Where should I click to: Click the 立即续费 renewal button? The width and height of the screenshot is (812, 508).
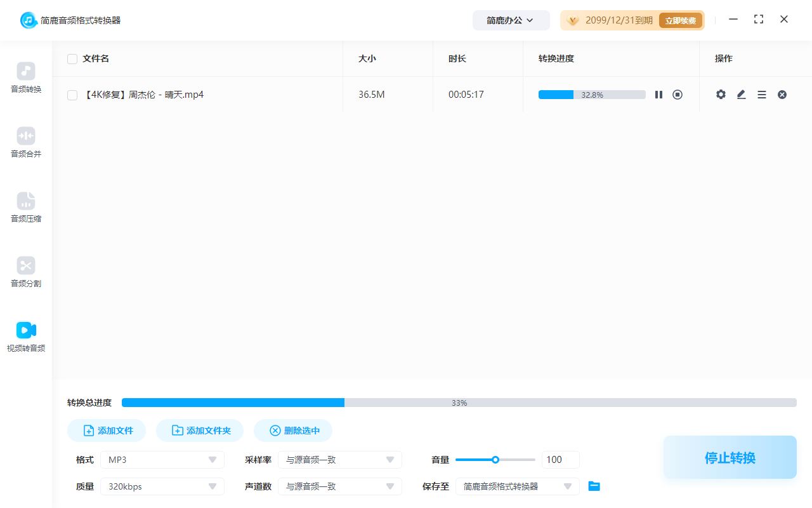681,20
